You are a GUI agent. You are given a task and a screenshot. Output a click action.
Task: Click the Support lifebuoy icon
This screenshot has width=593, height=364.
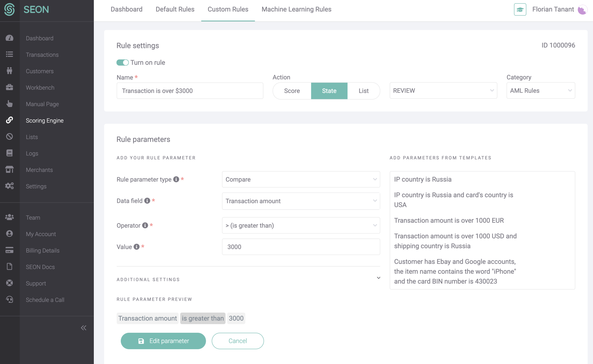(10, 283)
